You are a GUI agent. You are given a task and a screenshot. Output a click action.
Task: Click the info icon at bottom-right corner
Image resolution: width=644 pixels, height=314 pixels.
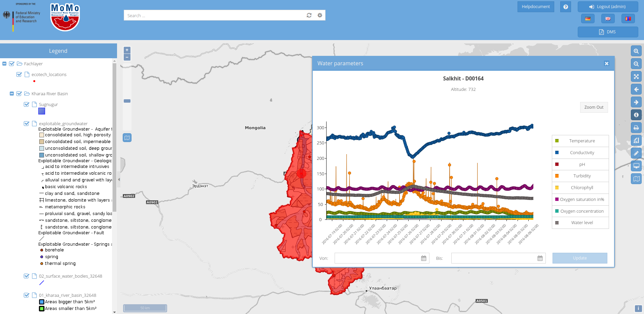click(x=638, y=308)
